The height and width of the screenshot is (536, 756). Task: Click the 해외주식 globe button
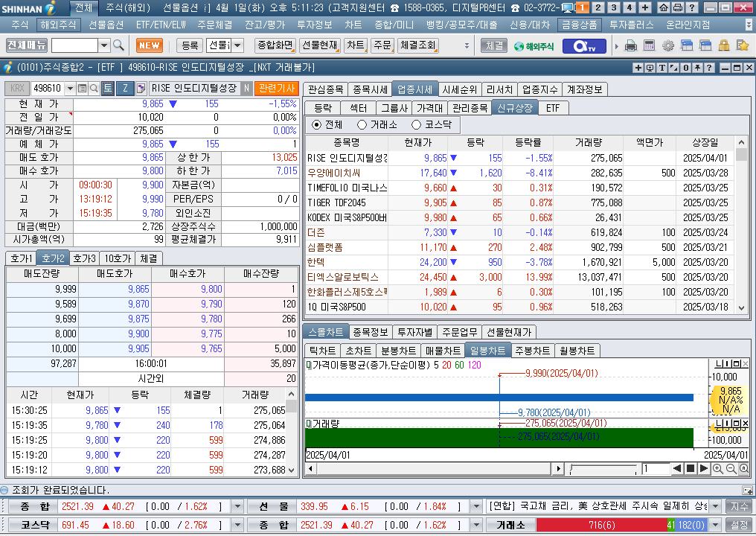(x=534, y=46)
